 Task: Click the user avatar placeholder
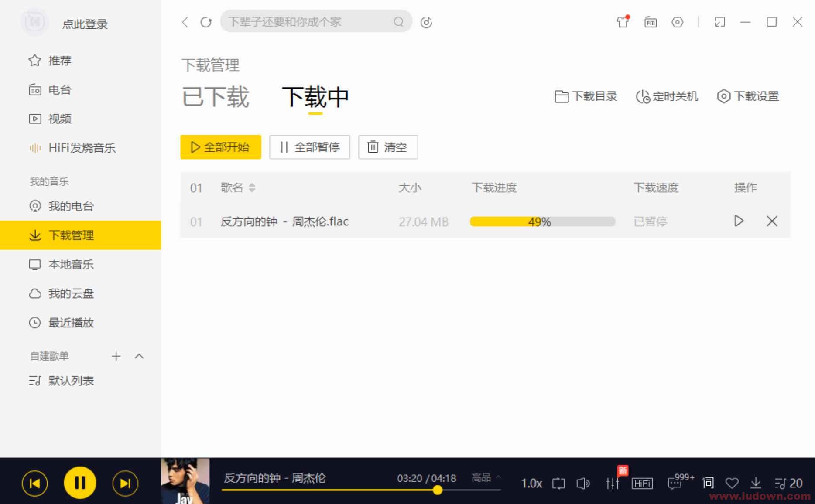[x=34, y=22]
